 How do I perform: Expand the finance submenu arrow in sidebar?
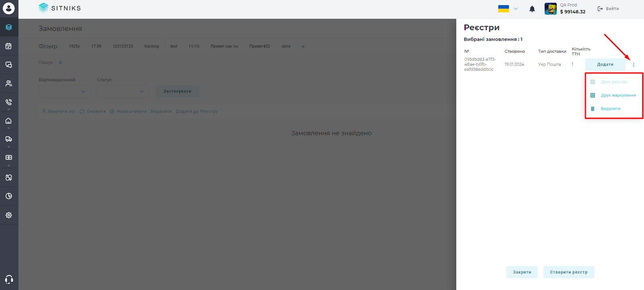(x=9, y=165)
